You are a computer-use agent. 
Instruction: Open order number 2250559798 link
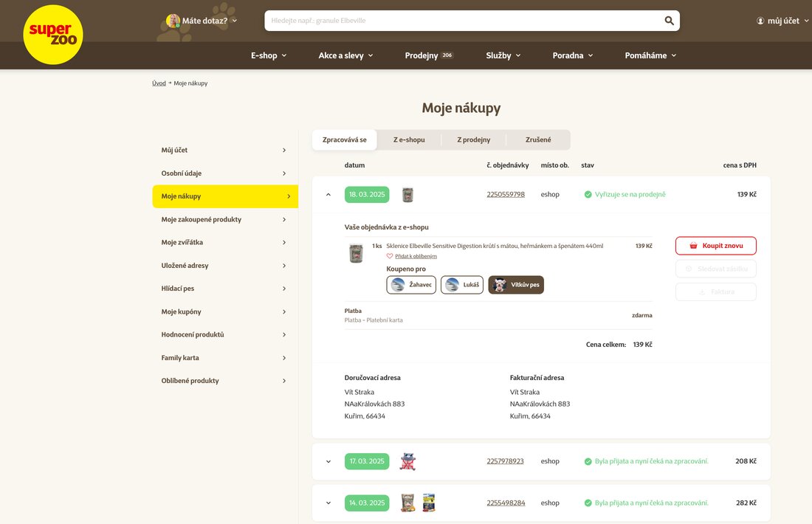(506, 195)
